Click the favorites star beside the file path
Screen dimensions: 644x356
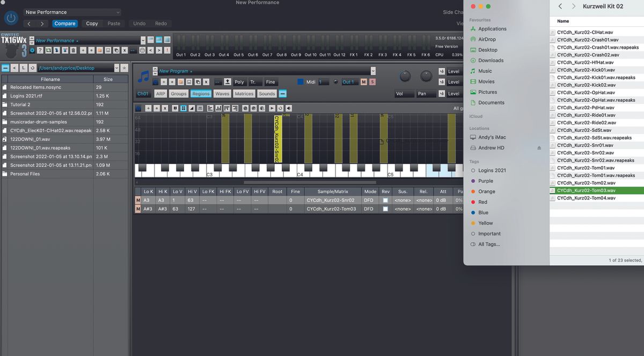125,68
